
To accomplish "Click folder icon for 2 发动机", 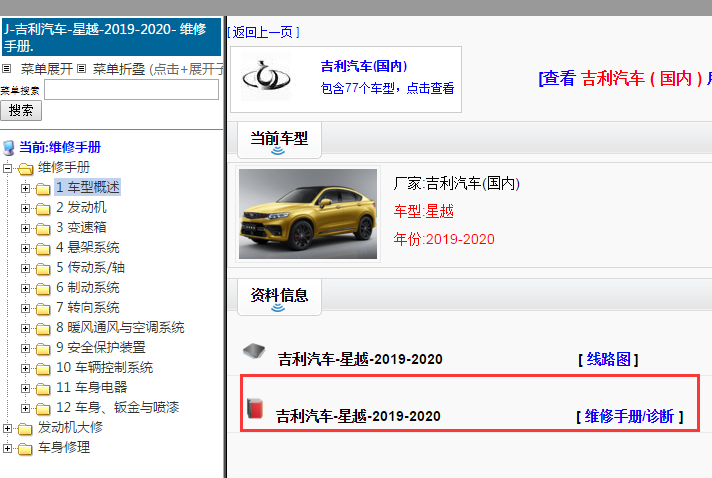I will click(43, 208).
